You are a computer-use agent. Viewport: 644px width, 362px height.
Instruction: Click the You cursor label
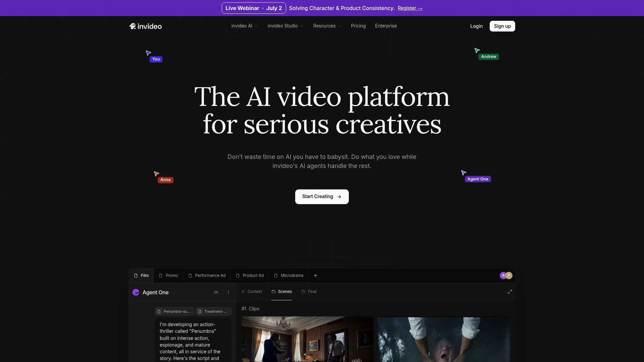(x=156, y=59)
